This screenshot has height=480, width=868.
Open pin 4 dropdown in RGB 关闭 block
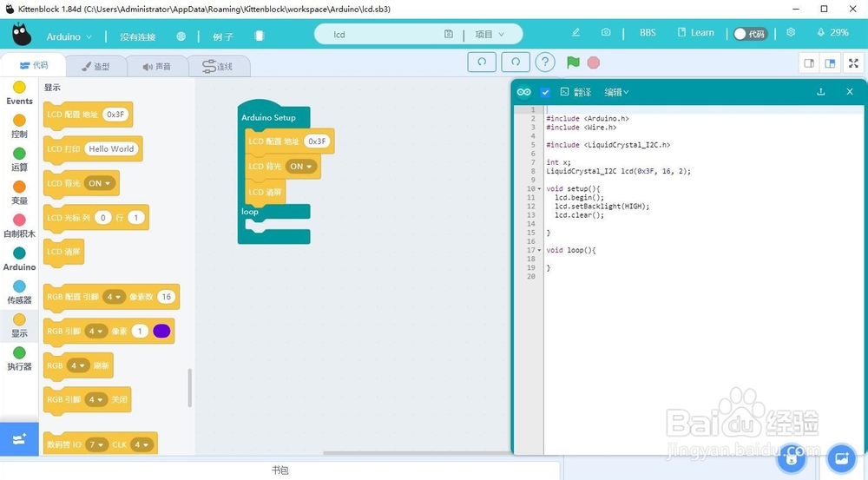(96, 400)
